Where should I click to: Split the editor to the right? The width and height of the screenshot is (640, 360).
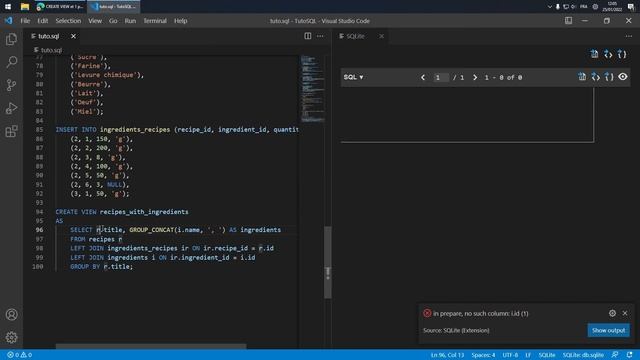(308, 36)
